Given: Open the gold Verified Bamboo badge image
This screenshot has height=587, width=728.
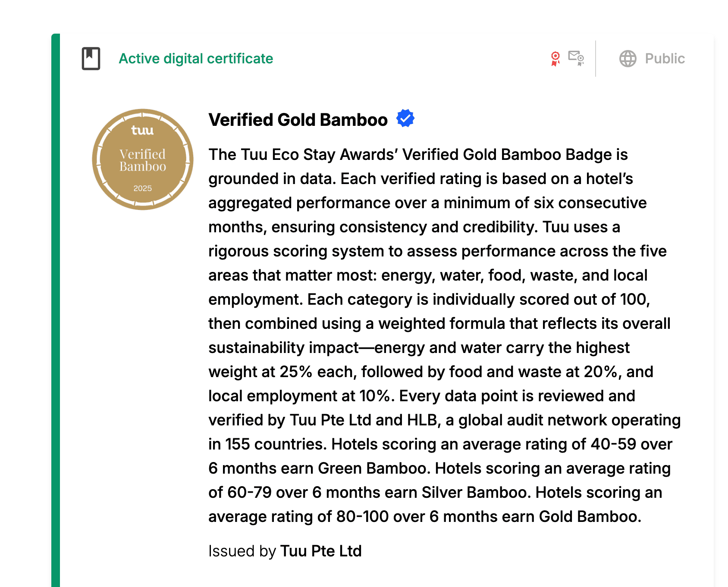Looking at the screenshot, I should pos(143,159).
